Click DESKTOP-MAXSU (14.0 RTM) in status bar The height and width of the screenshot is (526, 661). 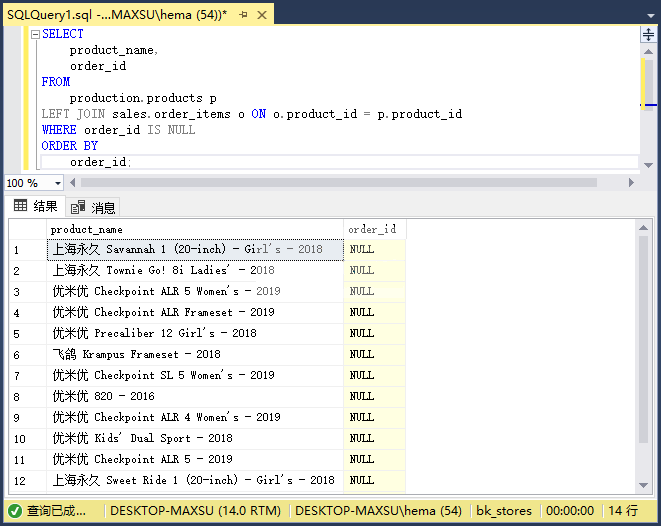(195, 511)
